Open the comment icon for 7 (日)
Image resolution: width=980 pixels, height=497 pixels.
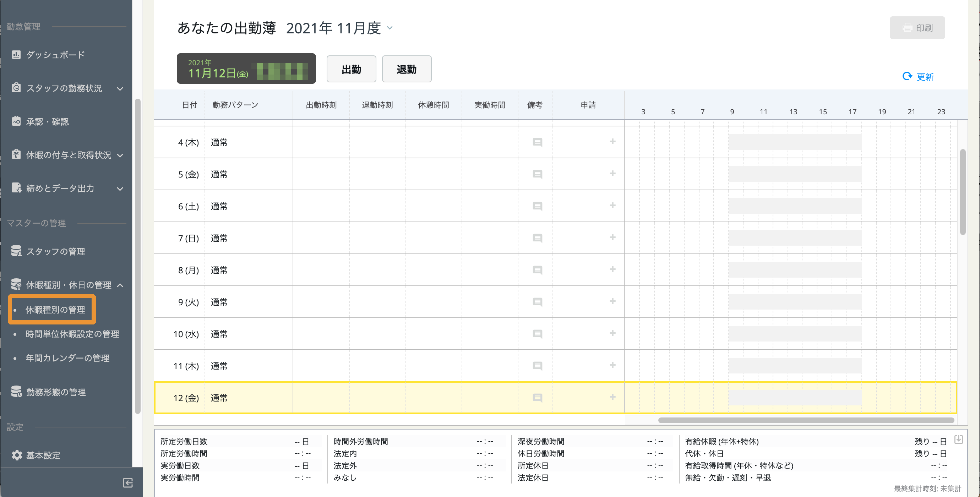click(537, 238)
